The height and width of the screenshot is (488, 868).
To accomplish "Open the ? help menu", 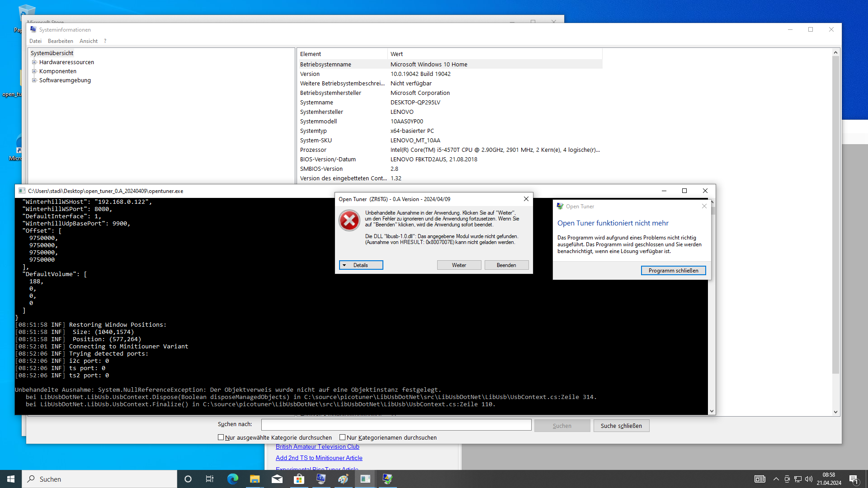I will click(105, 41).
